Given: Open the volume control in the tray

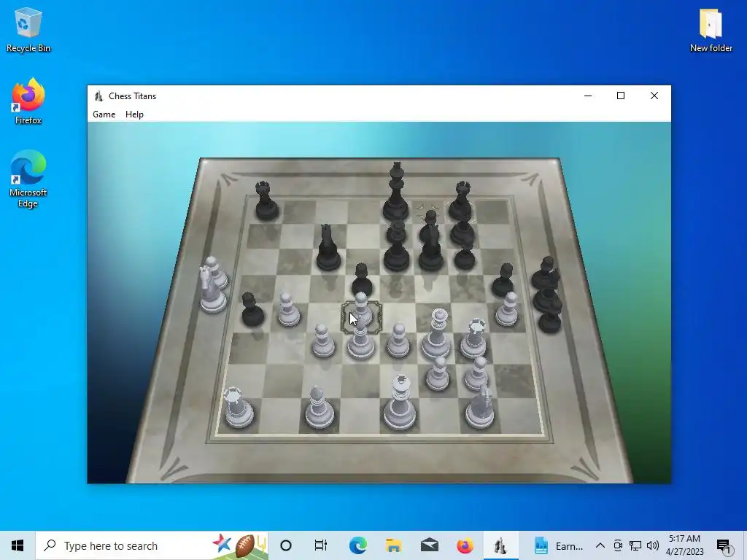Looking at the screenshot, I should (x=653, y=545).
